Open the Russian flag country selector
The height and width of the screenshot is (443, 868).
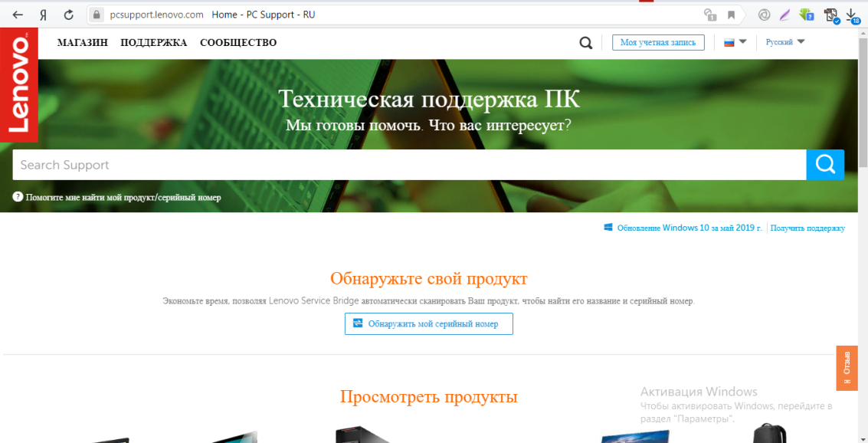[735, 42]
